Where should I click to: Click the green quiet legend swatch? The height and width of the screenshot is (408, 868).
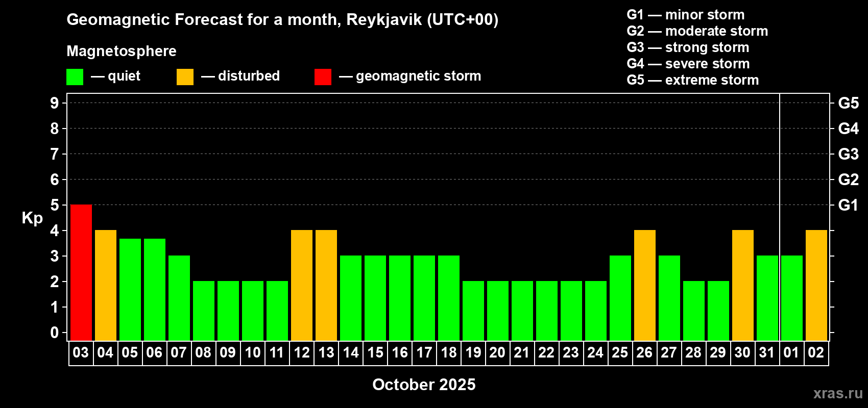click(75, 77)
